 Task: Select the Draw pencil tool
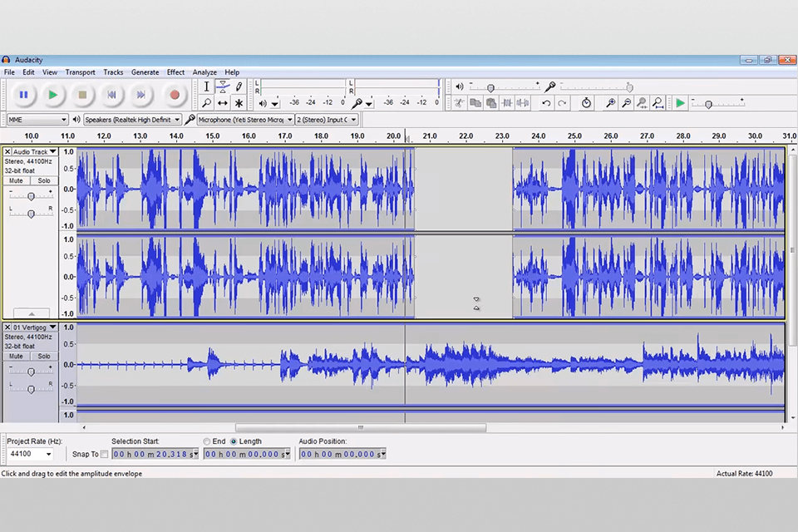239,86
